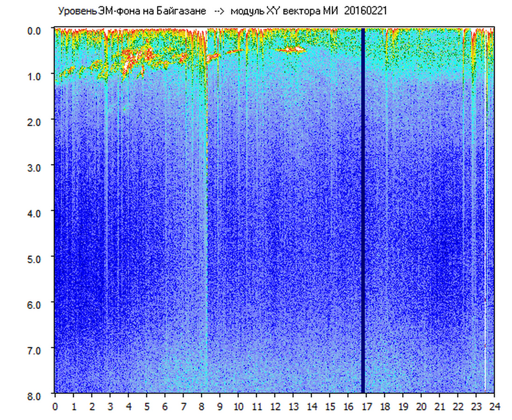Click the dark blue vertical band near hour 17
The width and height of the screenshot is (512, 420).
[x=363, y=210]
